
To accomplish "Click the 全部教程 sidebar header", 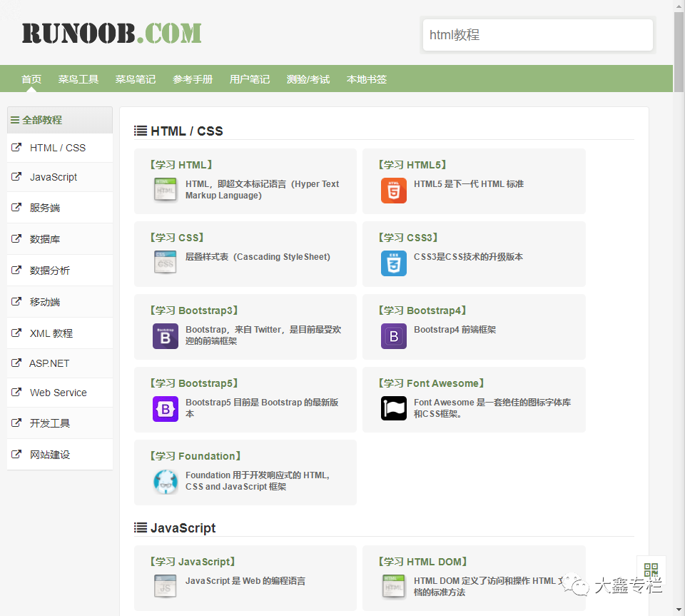I will tap(60, 120).
